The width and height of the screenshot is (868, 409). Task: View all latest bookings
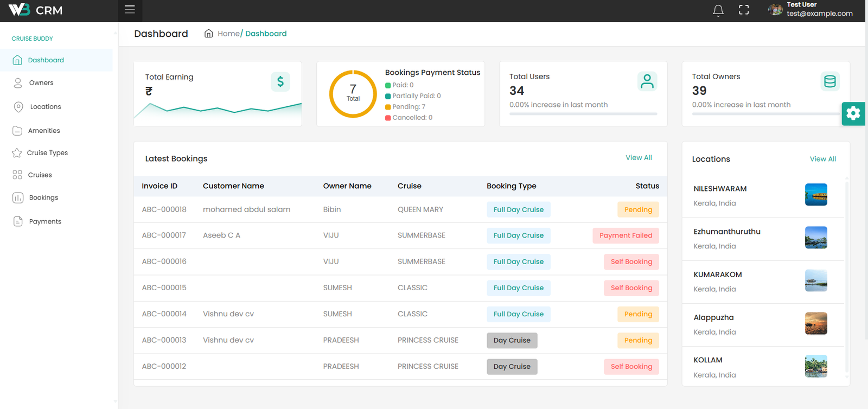pos(639,158)
